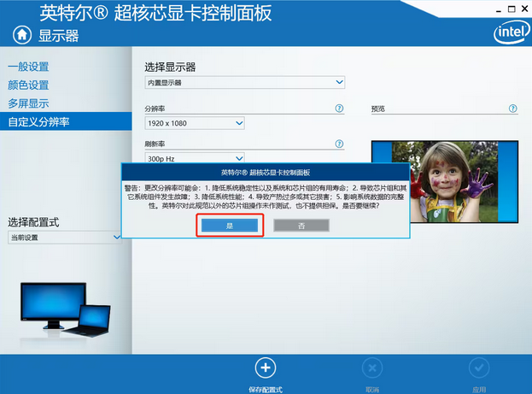This screenshot has width=532, height=394.
Task: Select 多屏显示 in the sidebar
Action: point(28,103)
